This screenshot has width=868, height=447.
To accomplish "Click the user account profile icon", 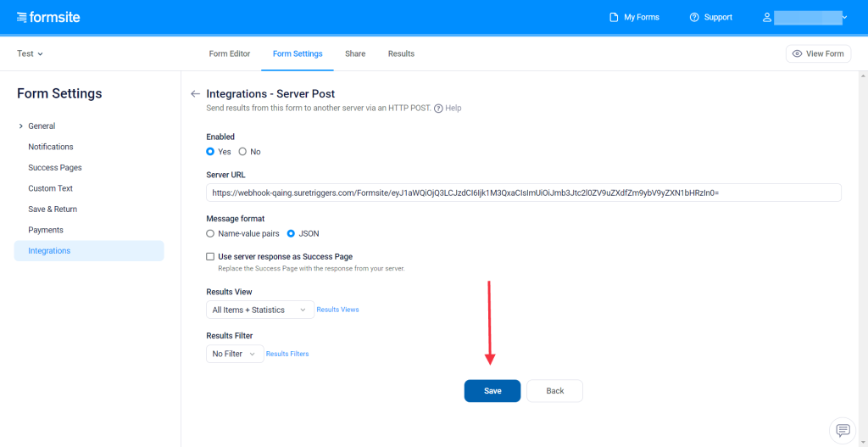I will [767, 17].
